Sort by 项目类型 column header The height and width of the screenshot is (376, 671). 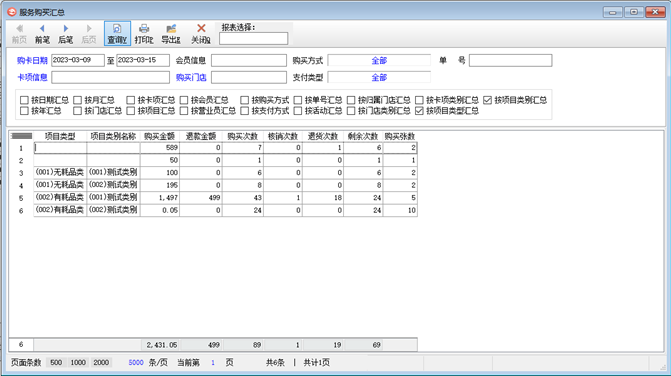click(x=60, y=136)
